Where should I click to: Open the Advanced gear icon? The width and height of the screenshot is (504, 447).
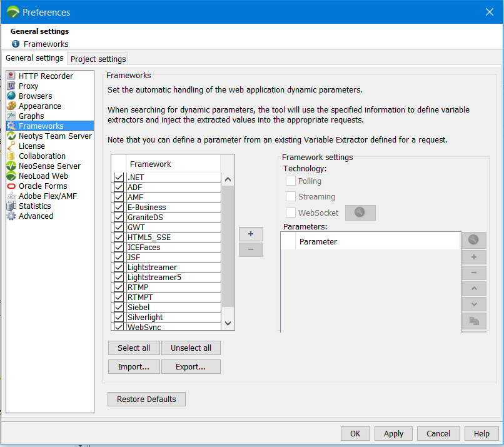(x=11, y=216)
